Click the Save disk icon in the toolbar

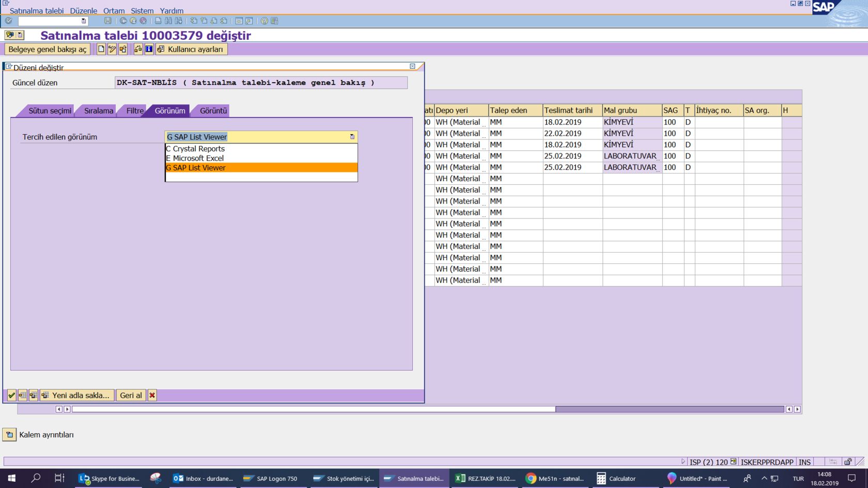coord(107,21)
